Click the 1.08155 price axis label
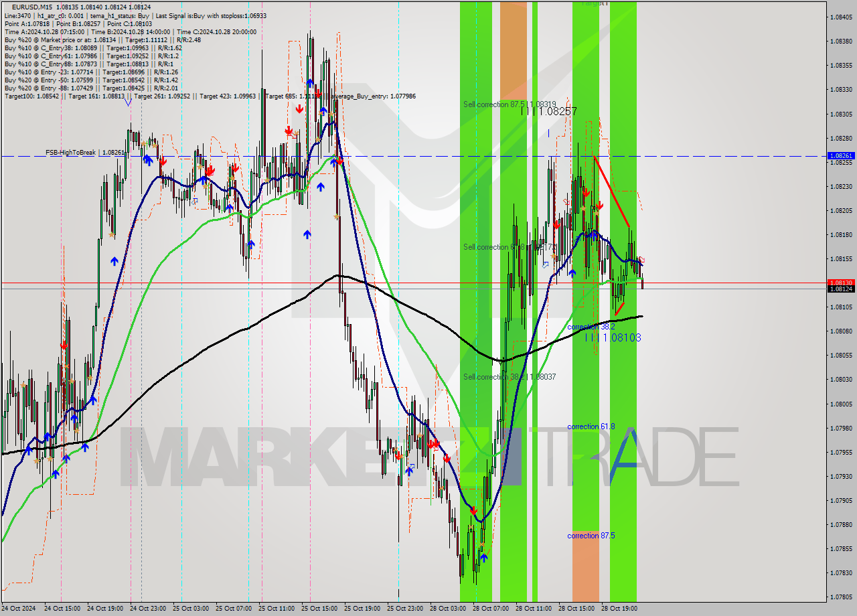The width and height of the screenshot is (857, 616). pyautogui.click(x=842, y=259)
